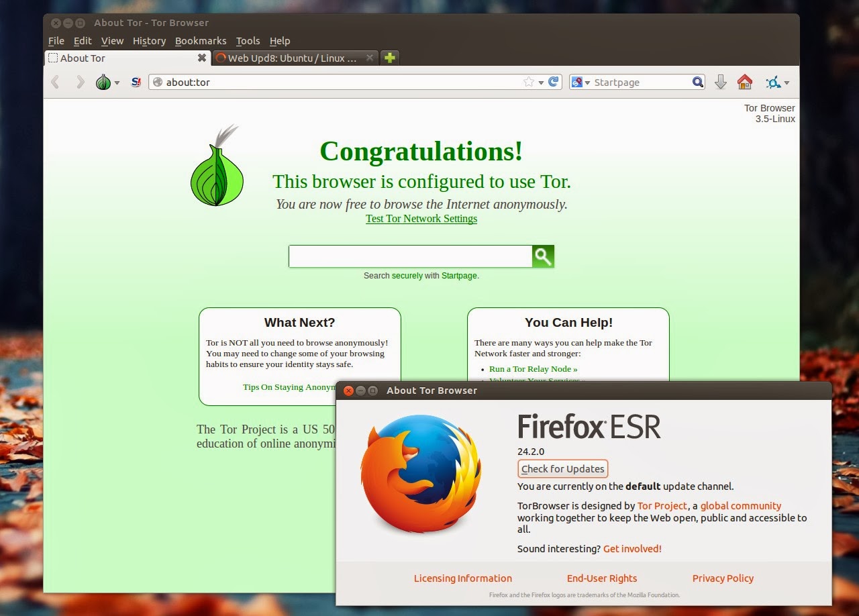Click the 'What Next?' heading
Screen dimensions: 859x616
click(300, 323)
